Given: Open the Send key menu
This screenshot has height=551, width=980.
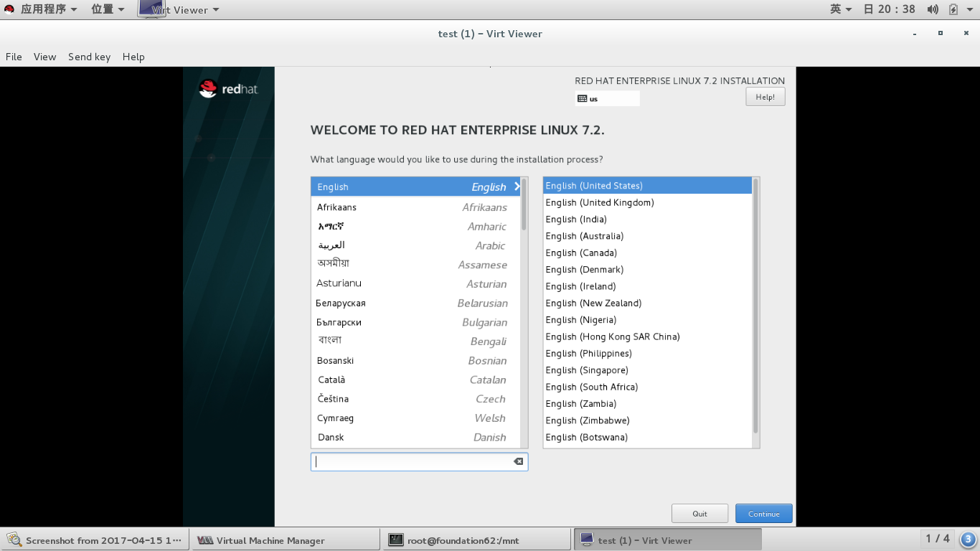Looking at the screenshot, I should click(89, 57).
